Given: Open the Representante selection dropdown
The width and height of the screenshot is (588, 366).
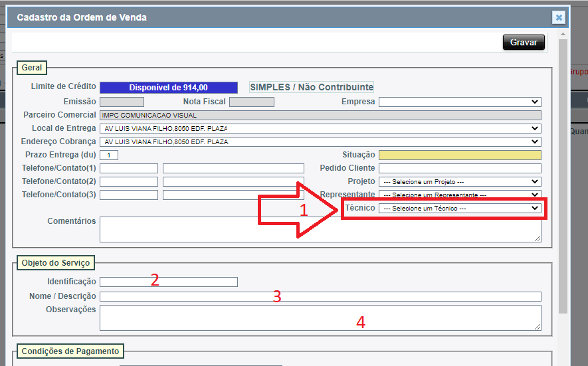Looking at the screenshot, I should (x=459, y=195).
